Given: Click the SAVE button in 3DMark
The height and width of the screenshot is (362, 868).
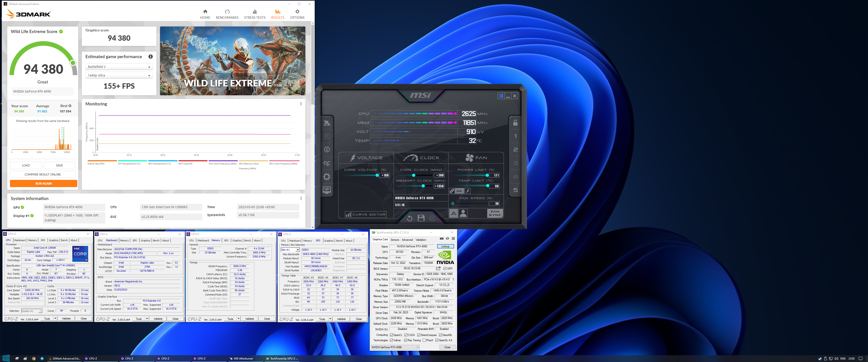Looking at the screenshot, I should (x=60, y=165).
